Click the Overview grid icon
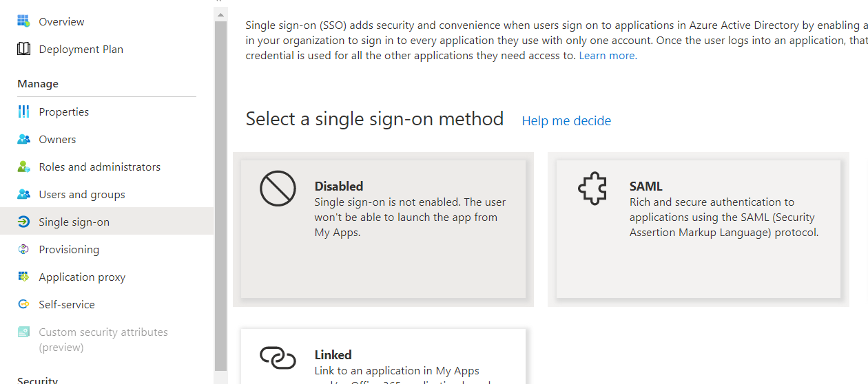868x384 pixels. (23, 21)
